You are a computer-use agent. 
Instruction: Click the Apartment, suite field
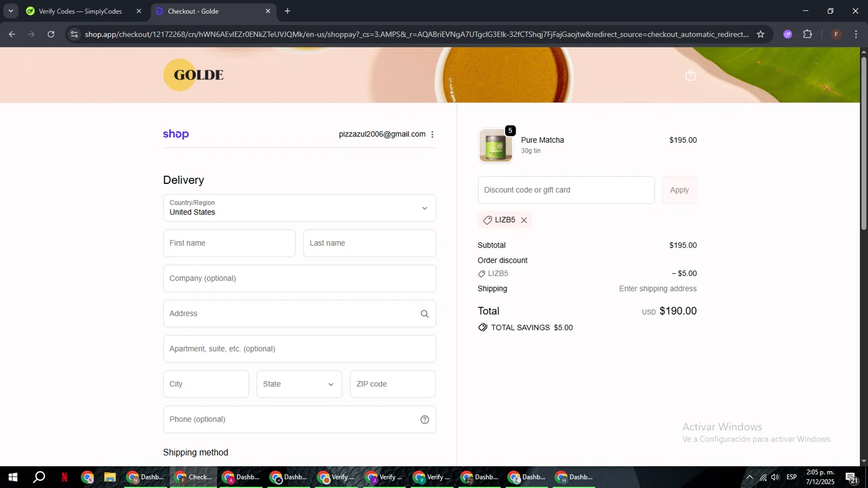coord(299,349)
